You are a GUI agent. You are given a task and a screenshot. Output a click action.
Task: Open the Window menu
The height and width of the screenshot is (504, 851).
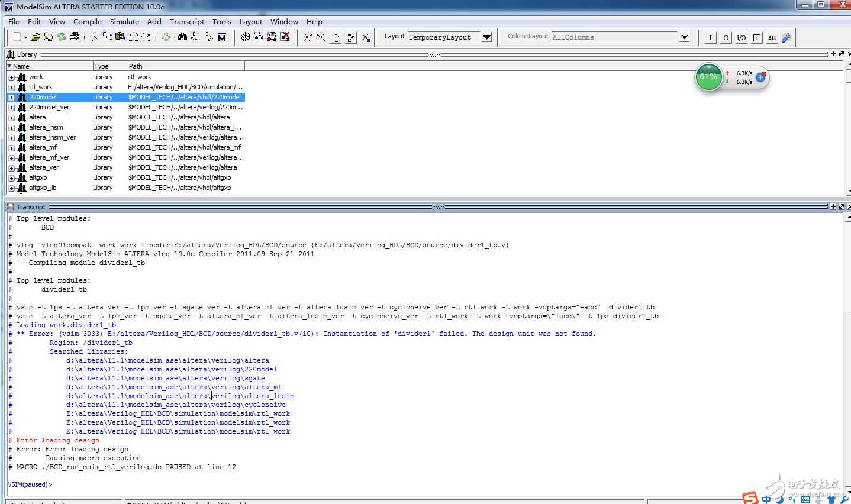284,21
